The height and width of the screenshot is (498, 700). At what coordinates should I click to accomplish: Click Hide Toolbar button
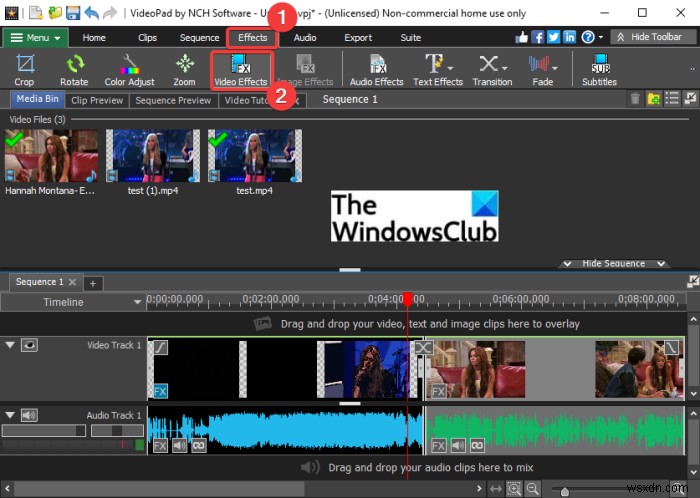(x=651, y=37)
